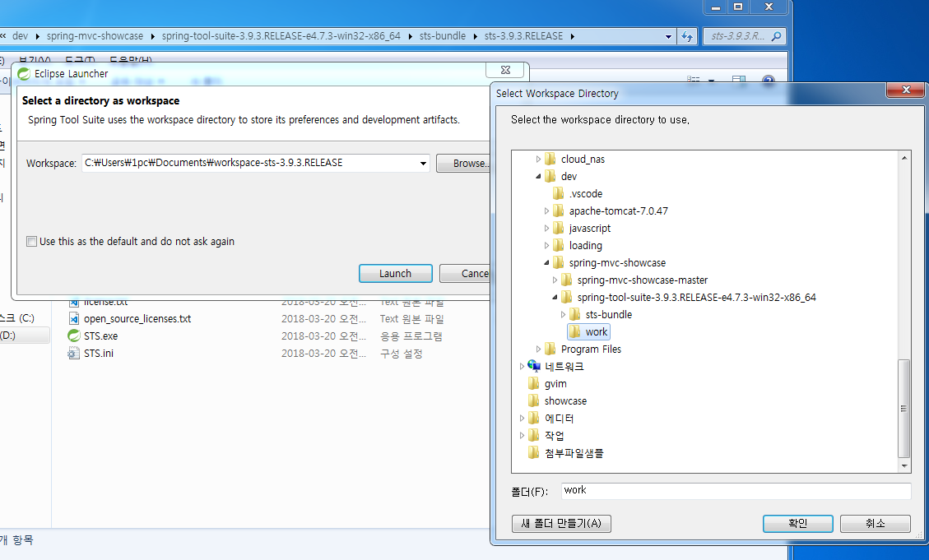The height and width of the screenshot is (560, 929).
Task: Click the Browse button
Action: (463, 164)
